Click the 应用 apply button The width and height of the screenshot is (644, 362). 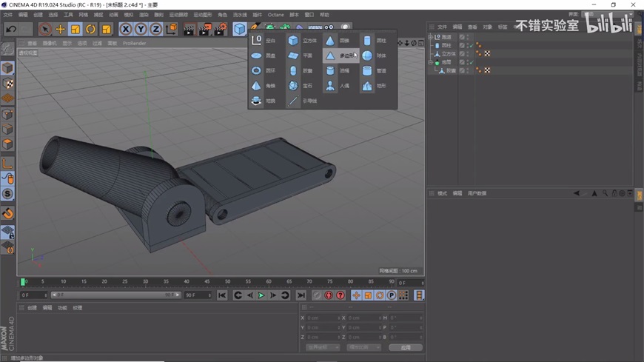(406, 347)
